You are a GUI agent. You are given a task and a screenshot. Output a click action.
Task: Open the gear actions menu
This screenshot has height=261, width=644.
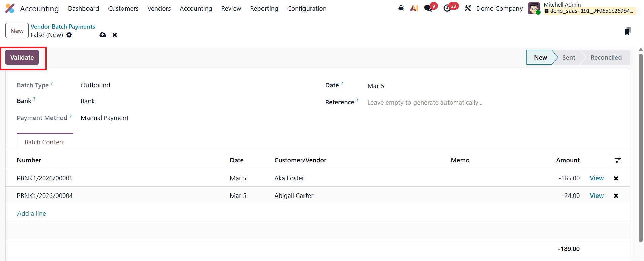(x=69, y=35)
